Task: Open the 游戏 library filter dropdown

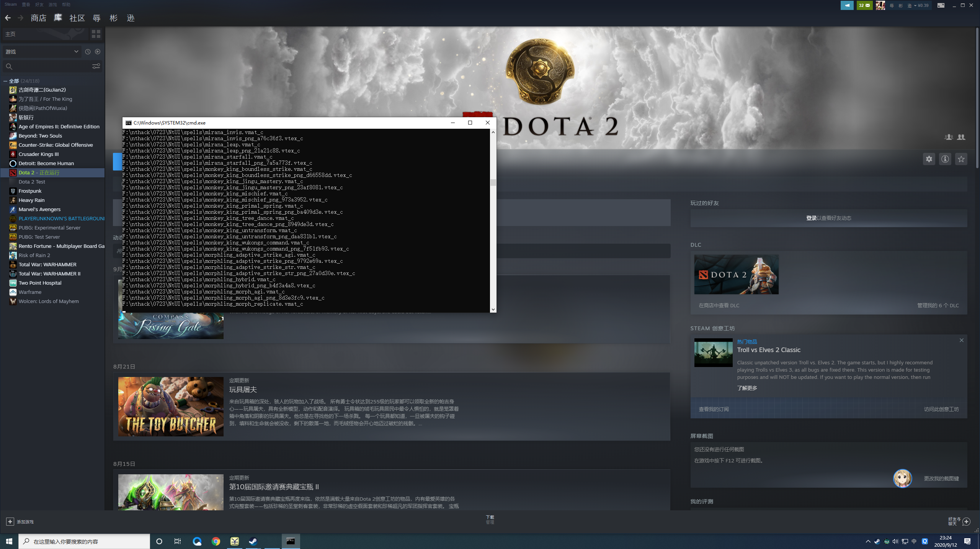Action: 41,52
